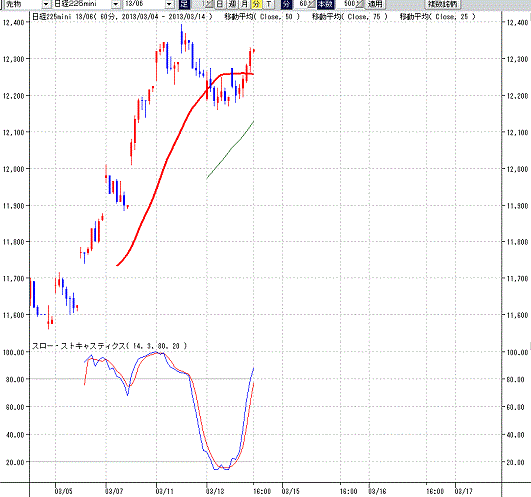Image resolution: width=531 pixels, height=497 pixels.
Task: Select the weekly 週 timeframe button
Action: [232, 4]
